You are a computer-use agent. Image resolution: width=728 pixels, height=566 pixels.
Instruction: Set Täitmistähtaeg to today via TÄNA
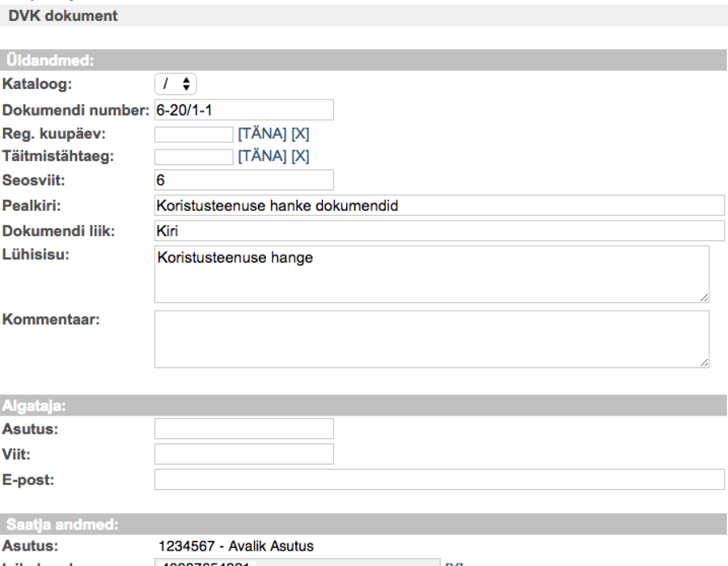coord(262,156)
